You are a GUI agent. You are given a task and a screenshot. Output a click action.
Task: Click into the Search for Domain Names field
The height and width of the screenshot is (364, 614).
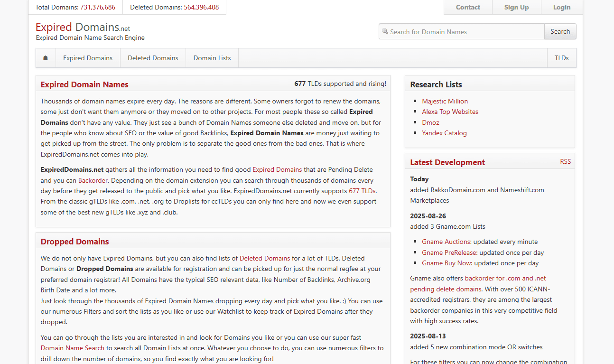(465, 32)
